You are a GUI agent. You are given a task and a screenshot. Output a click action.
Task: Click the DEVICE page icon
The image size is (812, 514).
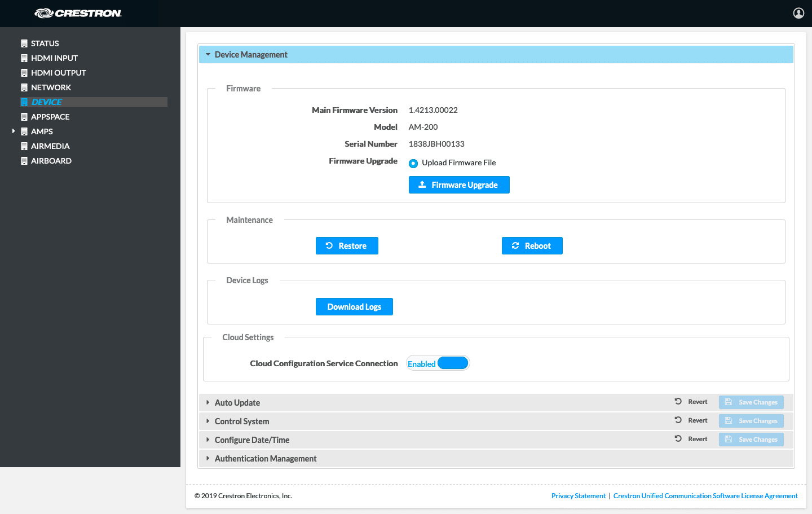point(24,102)
